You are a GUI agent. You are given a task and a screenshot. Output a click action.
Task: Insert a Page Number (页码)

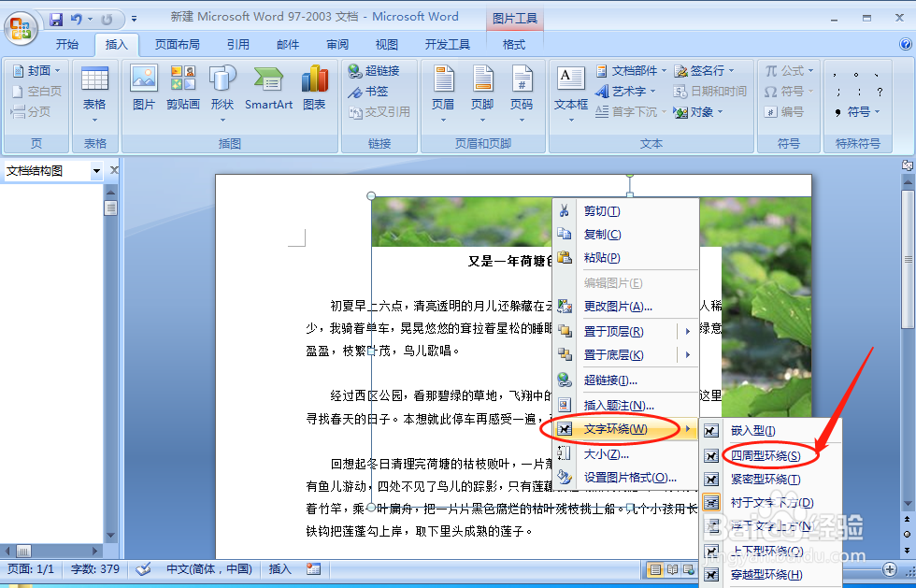[x=522, y=89]
